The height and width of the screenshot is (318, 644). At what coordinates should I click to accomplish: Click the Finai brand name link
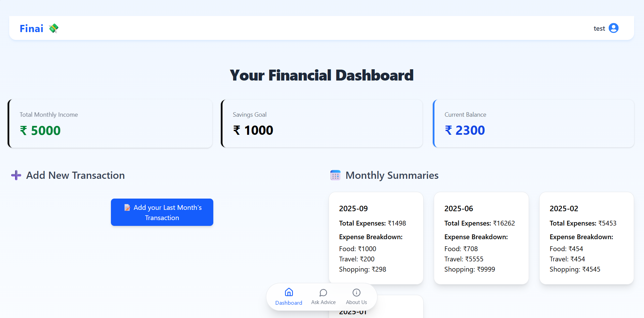click(x=31, y=28)
